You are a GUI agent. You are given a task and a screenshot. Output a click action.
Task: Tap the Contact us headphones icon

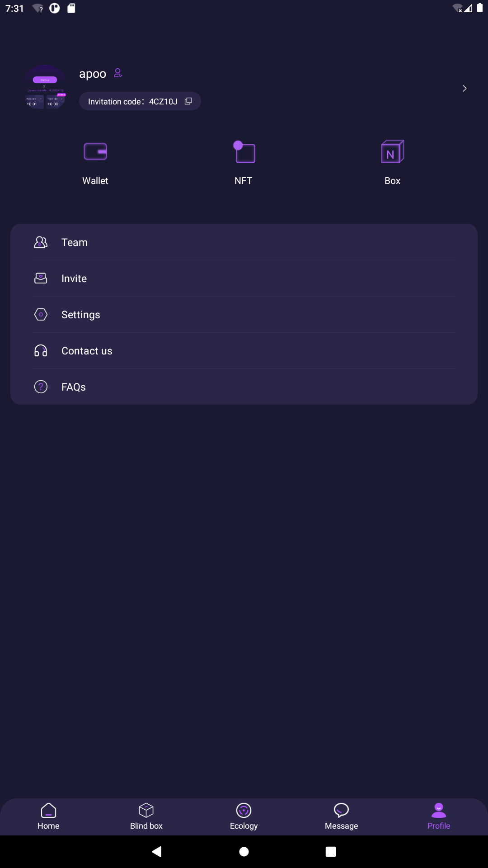tap(41, 351)
